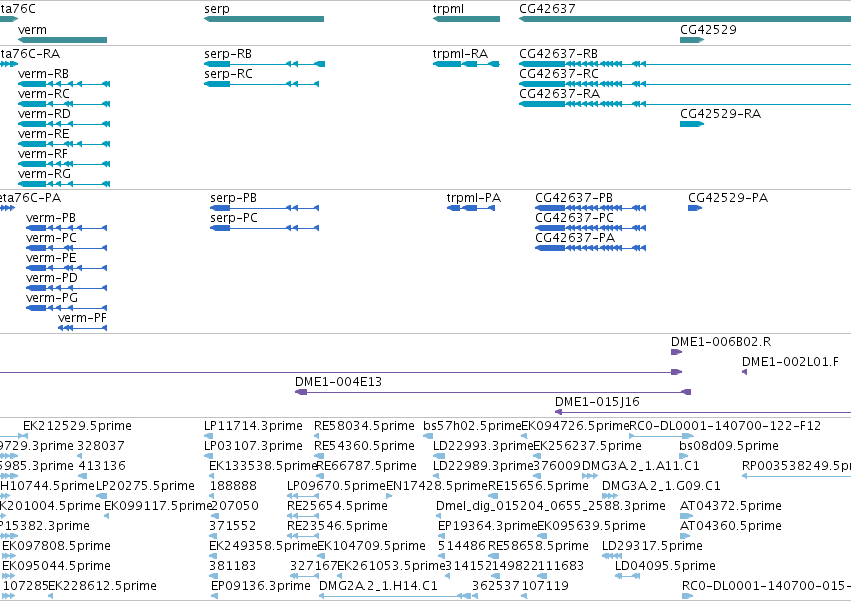Click EST LP03107.3prime

coord(253,446)
